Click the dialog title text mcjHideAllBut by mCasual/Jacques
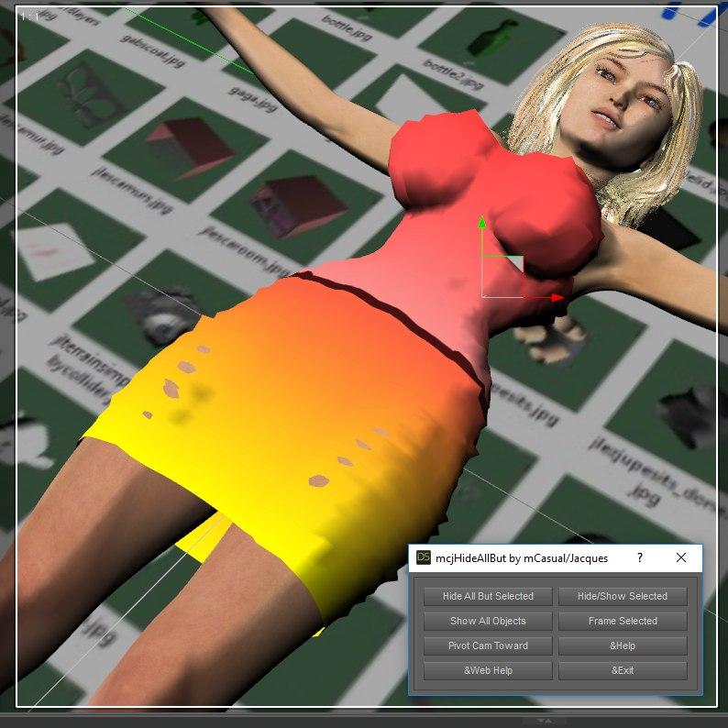Viewport: 728px width, 728px height. click(x=522, y=558)
